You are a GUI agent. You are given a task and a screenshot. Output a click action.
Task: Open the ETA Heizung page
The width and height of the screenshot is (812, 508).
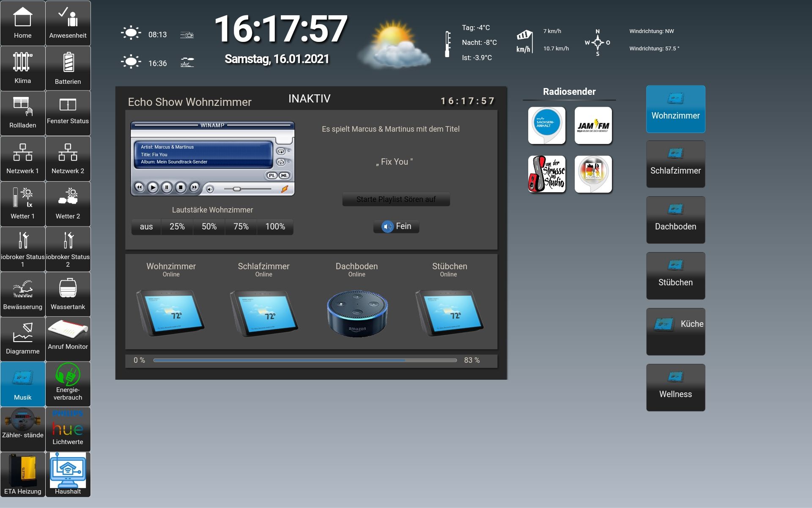[x=22, y=474]
